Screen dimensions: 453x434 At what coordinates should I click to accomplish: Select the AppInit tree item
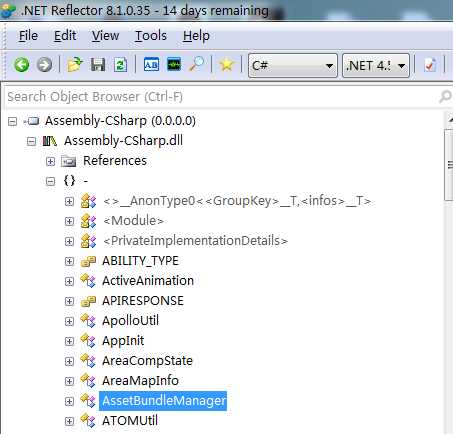coord(123,341)
